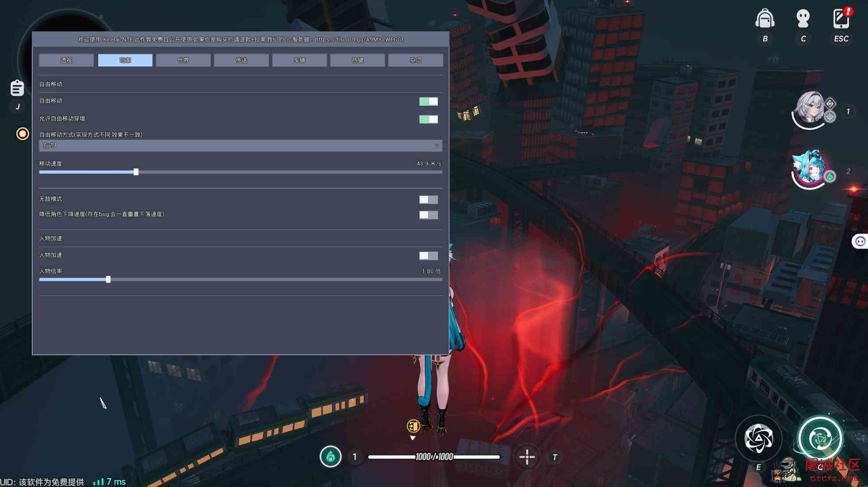Open the 杂项 misc tab
Viewport: 868px width, 487px height.
[x=416, y=60]
